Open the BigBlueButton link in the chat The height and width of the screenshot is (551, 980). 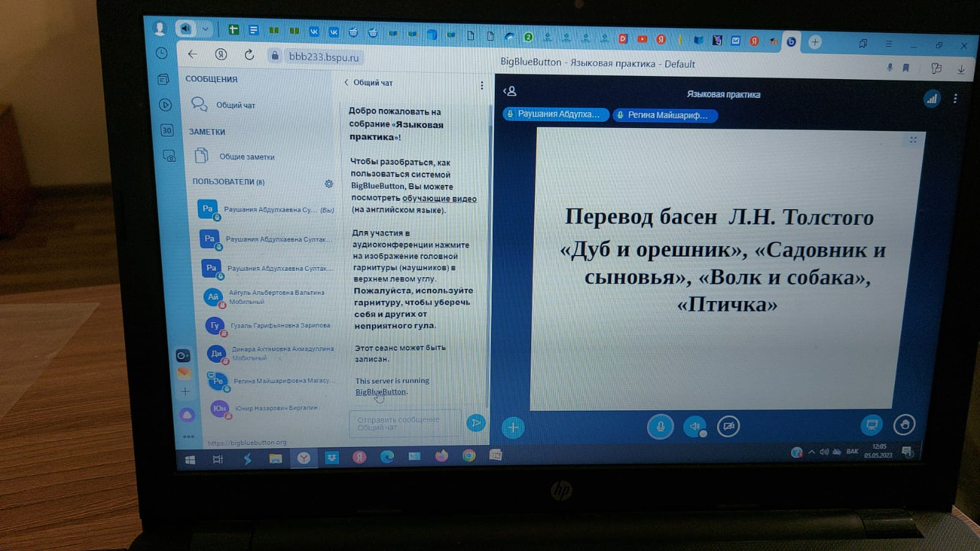coord(381,392)
